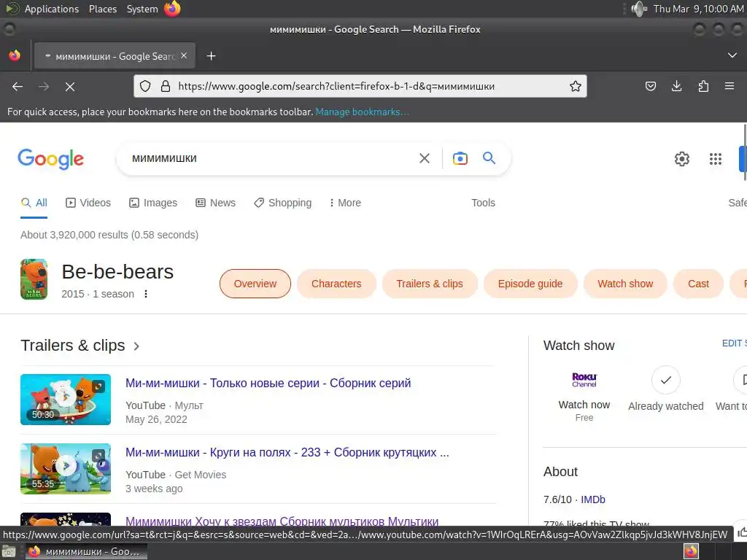The height and width of the screenshot is (560, 747).
Task: Switch to the Shopping tab
Action: tap(282, 203)
